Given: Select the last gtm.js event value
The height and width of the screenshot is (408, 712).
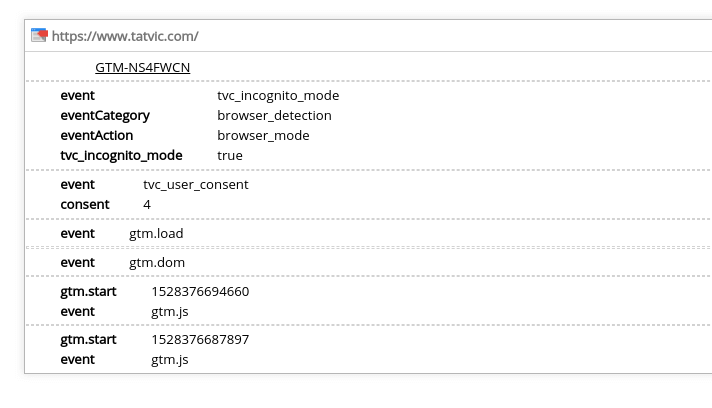Looking at the screenshot, I should (x=170, y=360).
